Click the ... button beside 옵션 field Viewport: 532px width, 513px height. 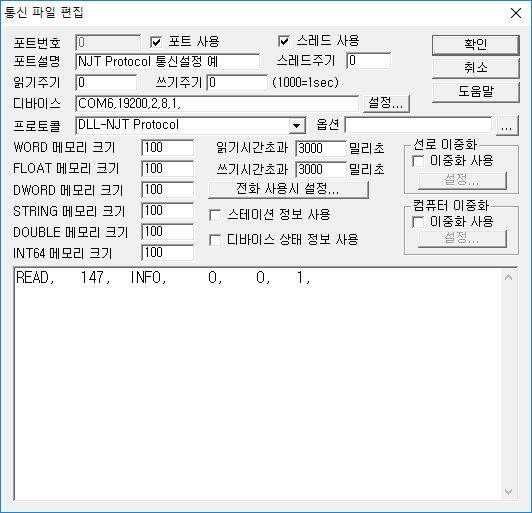[507, 126]
